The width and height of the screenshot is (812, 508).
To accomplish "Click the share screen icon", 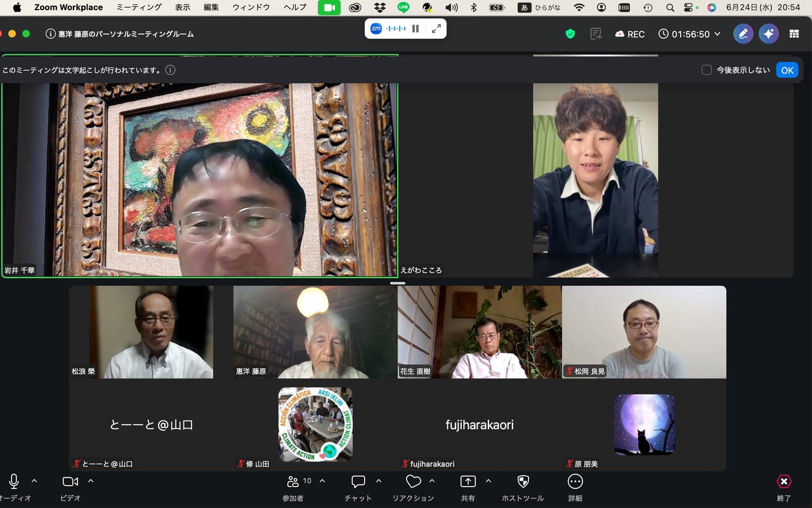I will click(x=468, y=481).
